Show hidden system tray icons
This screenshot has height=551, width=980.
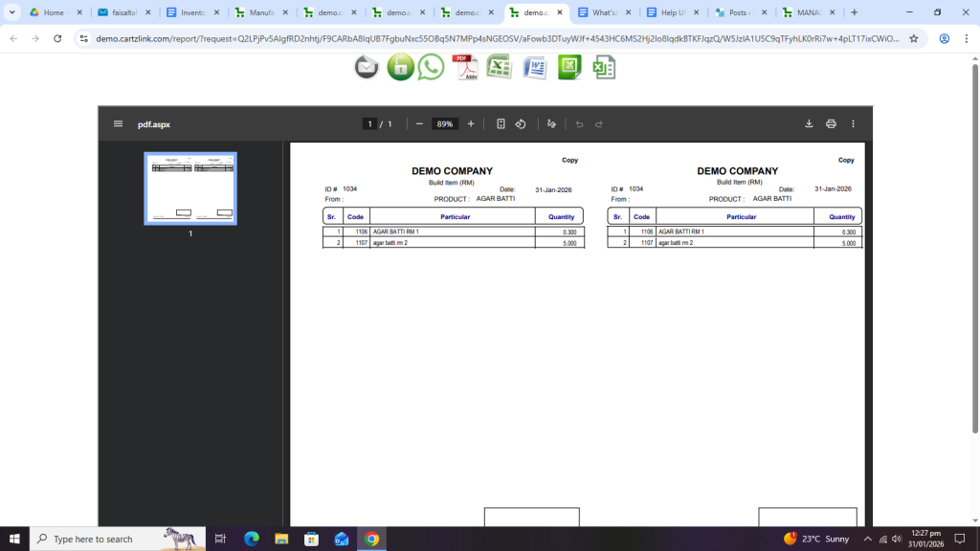(867, 539)
